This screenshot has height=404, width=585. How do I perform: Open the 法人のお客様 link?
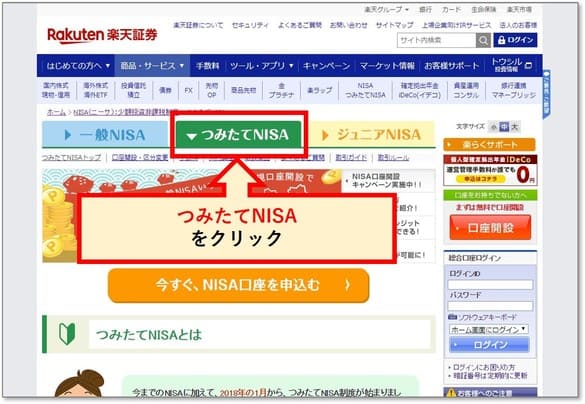point(518,25)
